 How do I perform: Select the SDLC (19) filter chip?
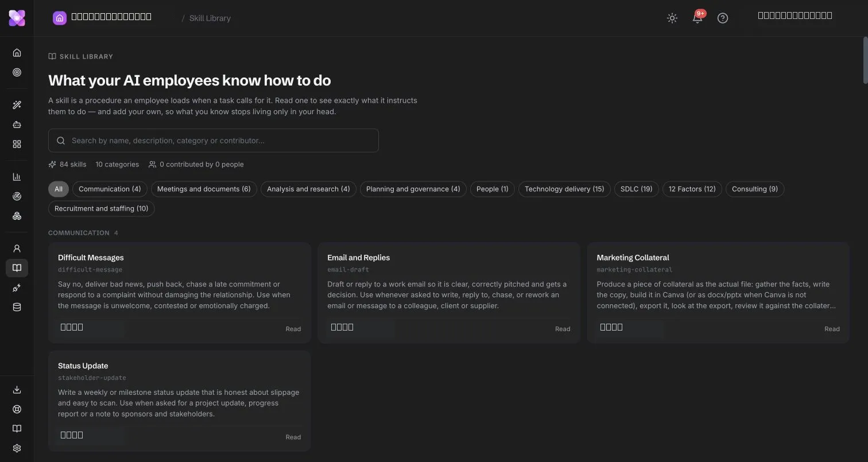point(637,189)
